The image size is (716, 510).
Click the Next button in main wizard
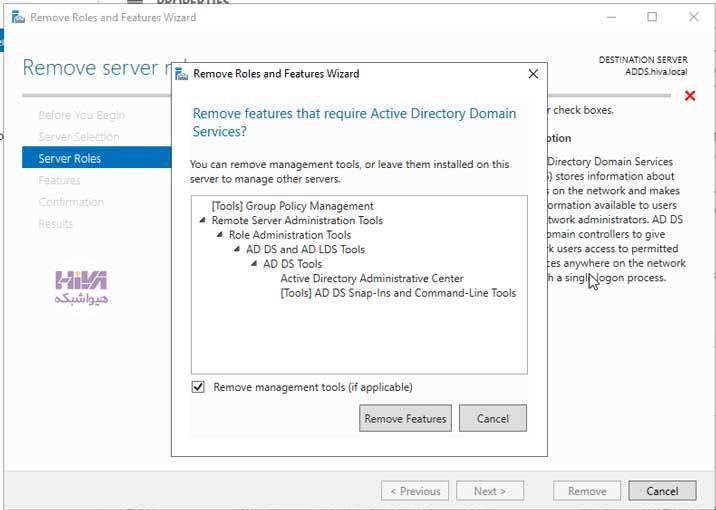point(490,491)
